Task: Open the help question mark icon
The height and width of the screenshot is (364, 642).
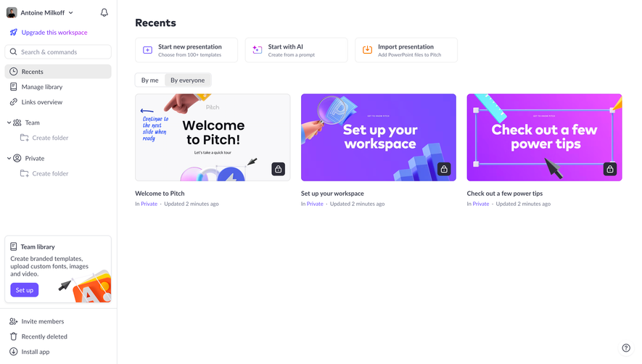Action: tap(626, 348)
